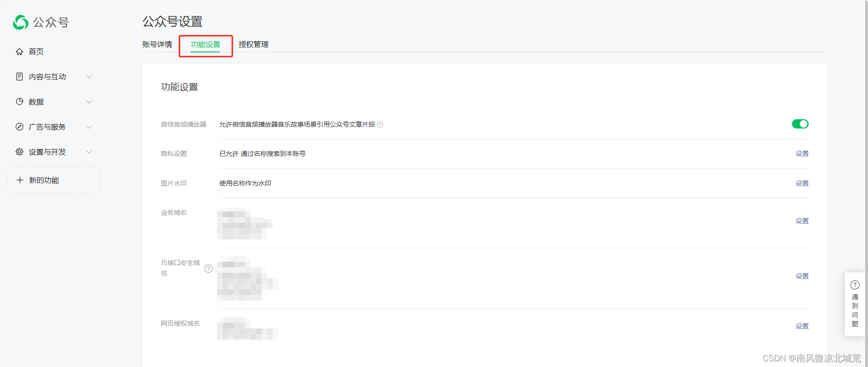Click text 允许微信音频播放器音乐故事场景引用公众号文章片段

click(x=297, y=124)
